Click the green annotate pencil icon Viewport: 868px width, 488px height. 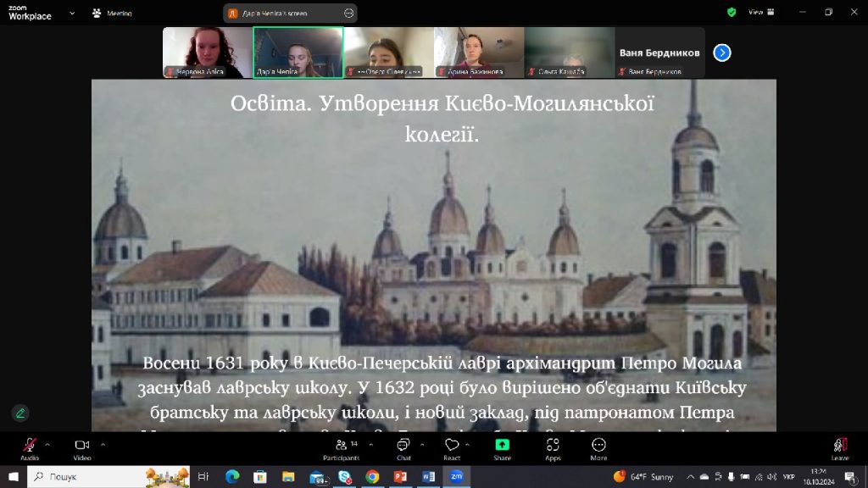pyautogui.click(x=20, y=413)
